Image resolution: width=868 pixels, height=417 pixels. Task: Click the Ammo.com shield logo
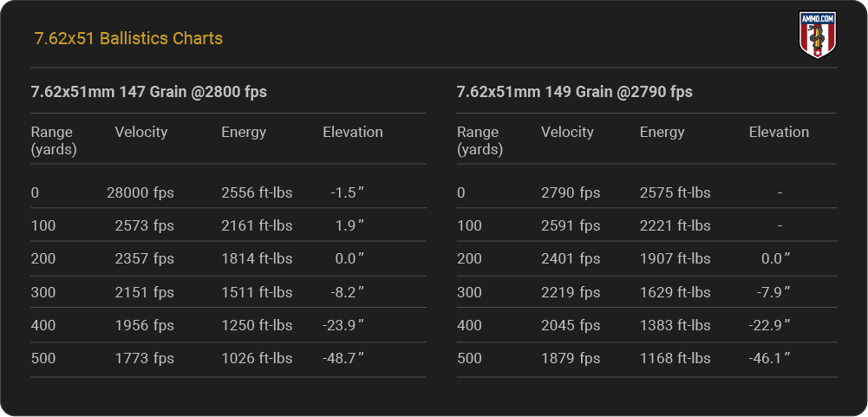816,36
